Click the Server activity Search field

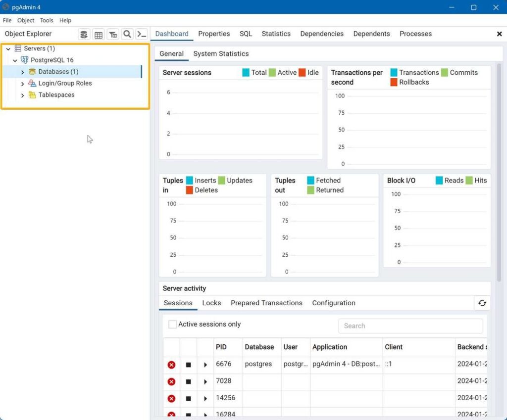[x=410, y=326]
